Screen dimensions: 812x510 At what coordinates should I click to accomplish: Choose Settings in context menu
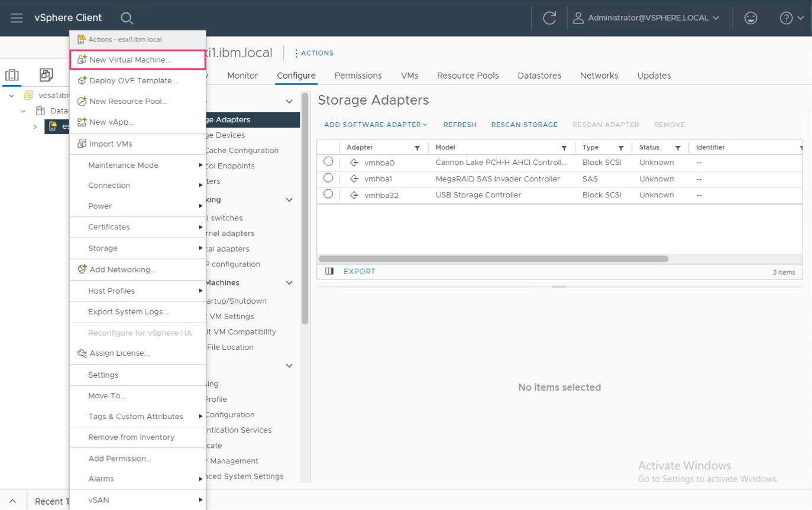[x=138, y=375]
